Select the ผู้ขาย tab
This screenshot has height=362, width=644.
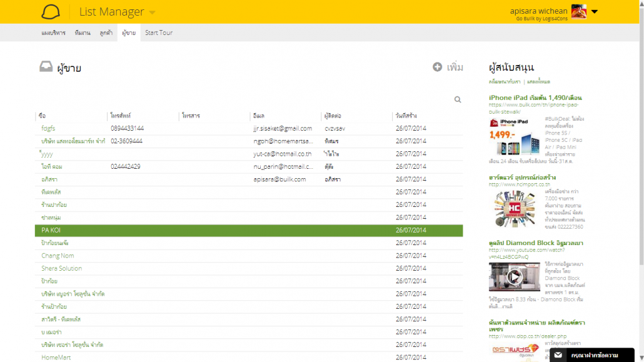click(x=129, y=33)
